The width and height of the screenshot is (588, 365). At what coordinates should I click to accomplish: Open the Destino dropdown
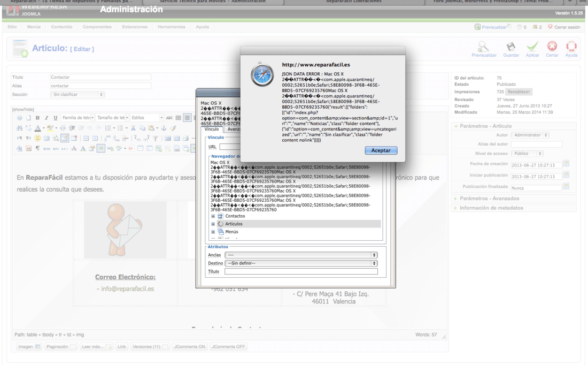[x=301, y=263]
